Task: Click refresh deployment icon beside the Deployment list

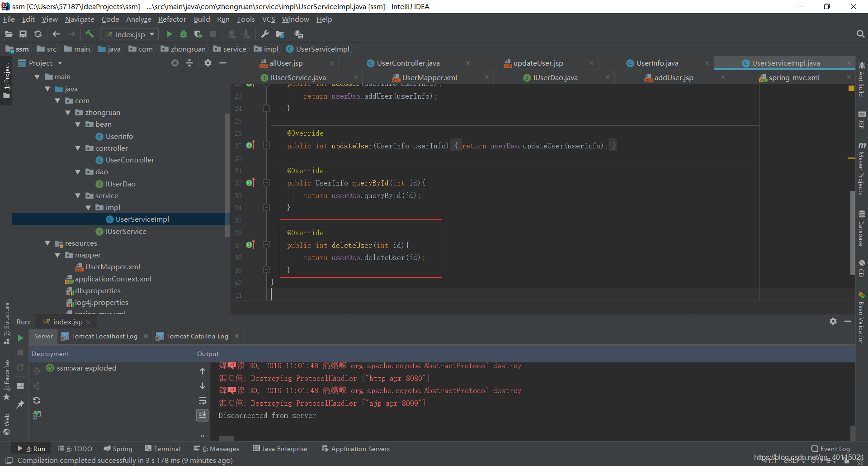Action: [37, 400]
